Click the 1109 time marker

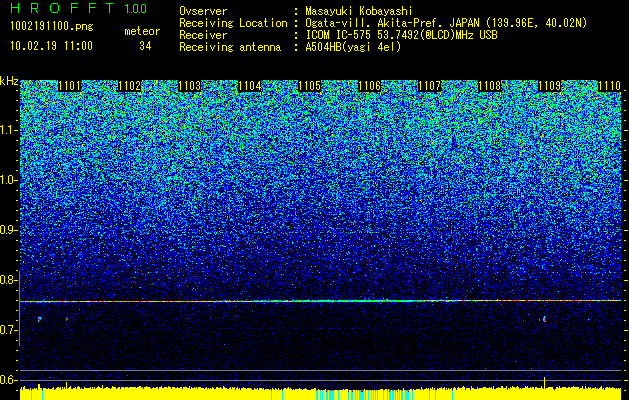549,86
